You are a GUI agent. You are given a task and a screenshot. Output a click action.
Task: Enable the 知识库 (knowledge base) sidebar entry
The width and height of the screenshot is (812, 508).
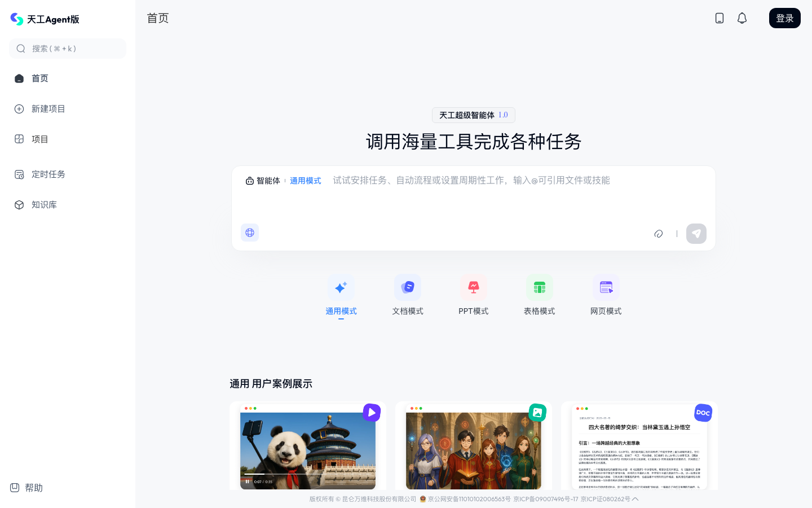[43, 204]
